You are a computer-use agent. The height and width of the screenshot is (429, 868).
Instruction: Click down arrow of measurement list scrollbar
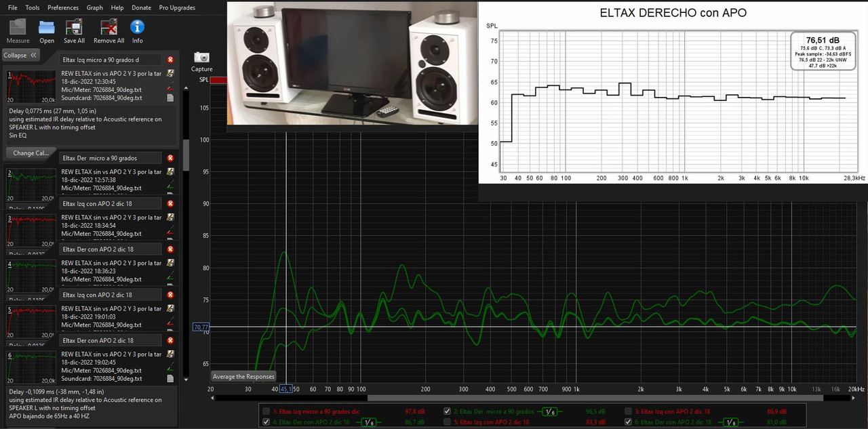coord(186,380)
